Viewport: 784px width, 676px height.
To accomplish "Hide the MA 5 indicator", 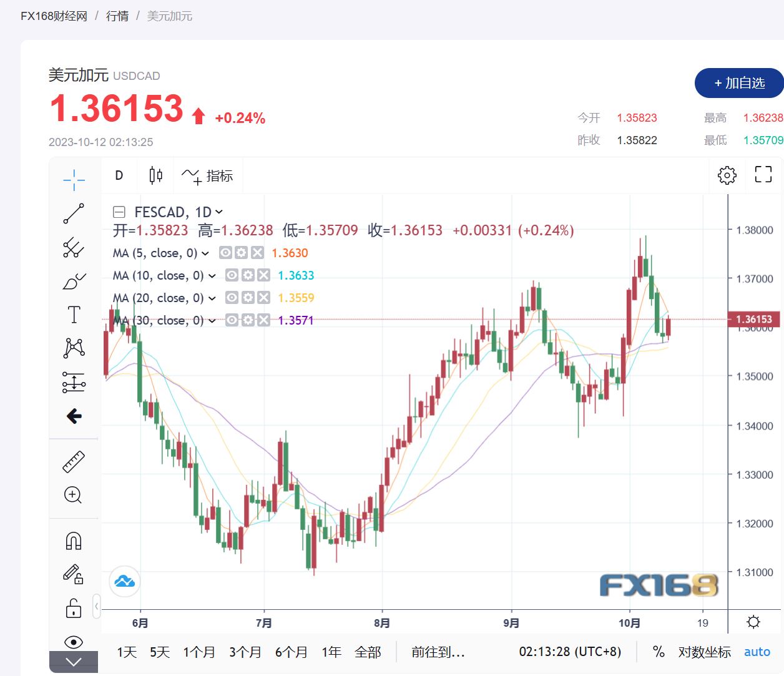I will 225,253.
